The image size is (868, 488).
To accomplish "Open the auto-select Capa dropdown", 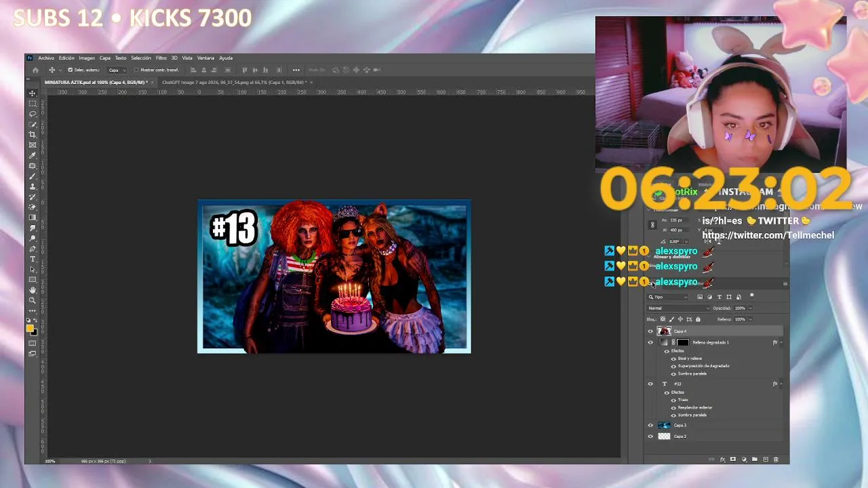I will click(x=117, y=70).
